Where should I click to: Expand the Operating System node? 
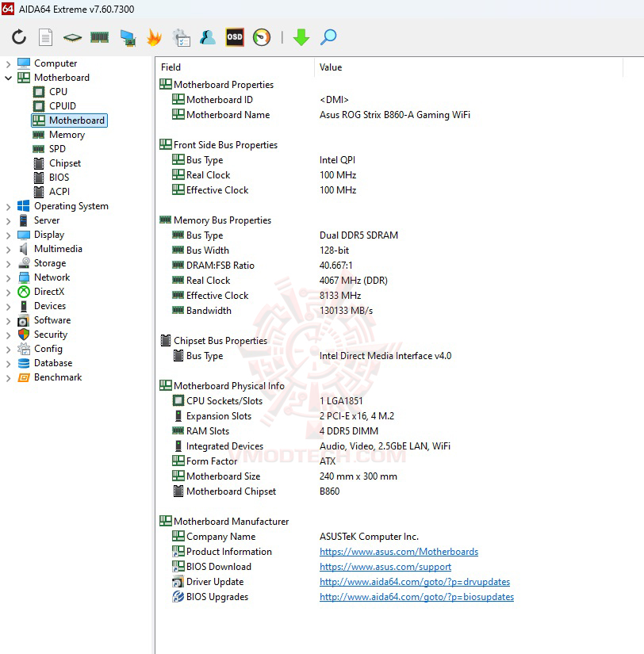[x=8, y=206]
